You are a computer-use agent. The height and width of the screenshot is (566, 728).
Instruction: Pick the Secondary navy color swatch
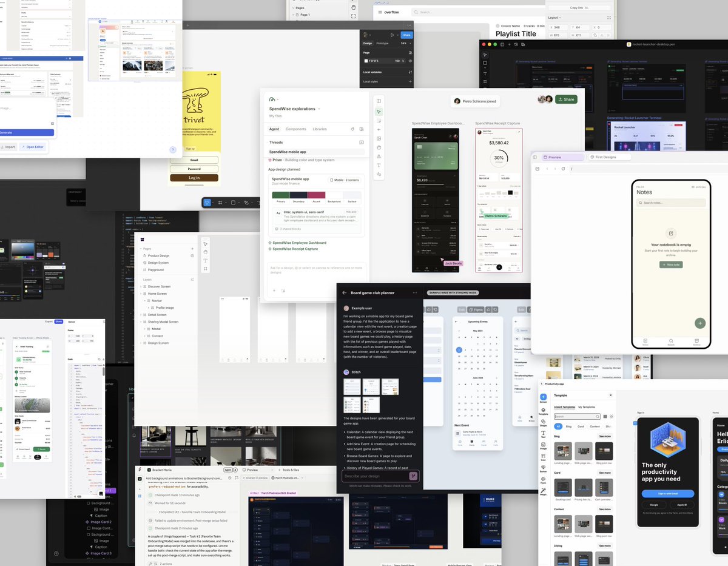pos(298,195)
